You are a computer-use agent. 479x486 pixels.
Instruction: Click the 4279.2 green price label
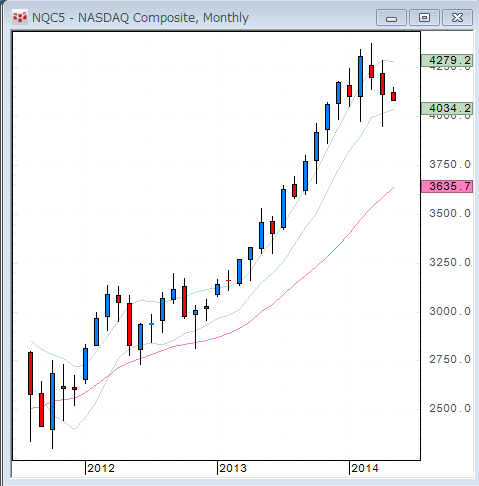[x=447, y=60]
